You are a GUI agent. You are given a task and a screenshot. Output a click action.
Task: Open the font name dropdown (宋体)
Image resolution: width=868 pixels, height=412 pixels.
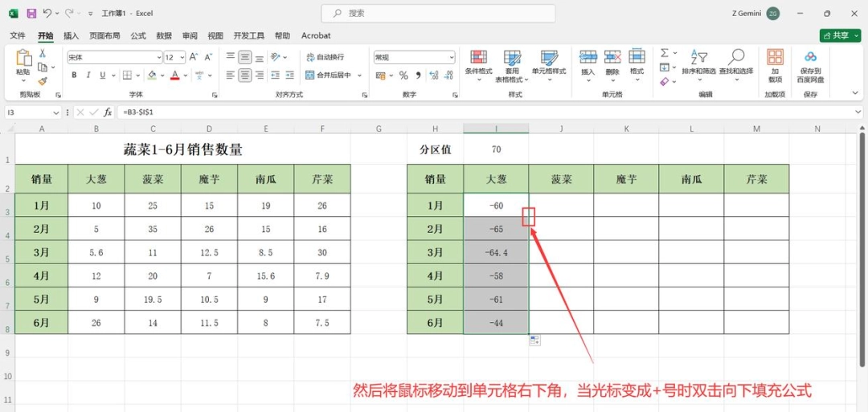point(159,57)
